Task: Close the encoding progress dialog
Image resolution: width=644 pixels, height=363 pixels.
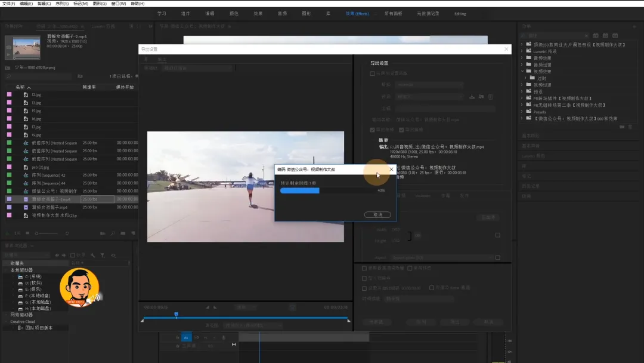Action: coord(391,169)
